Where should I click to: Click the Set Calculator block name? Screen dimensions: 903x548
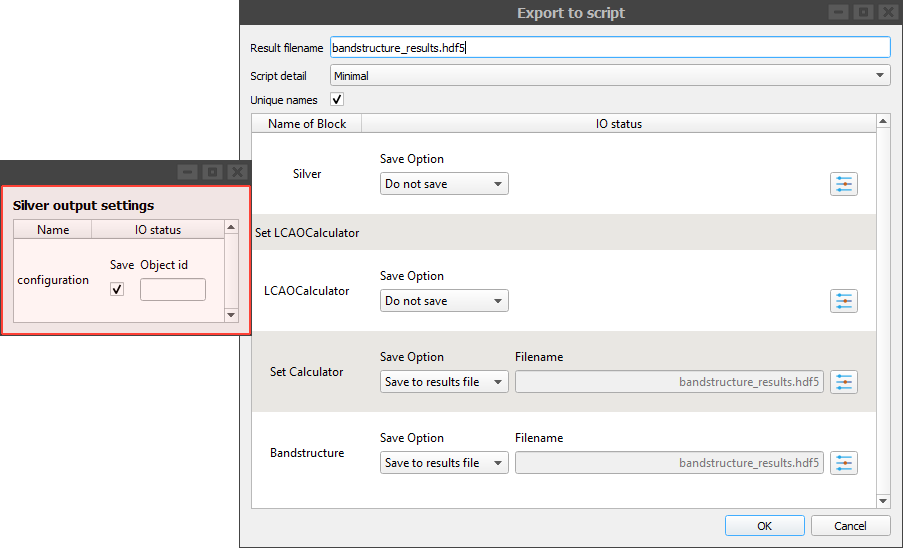point(306,372)
